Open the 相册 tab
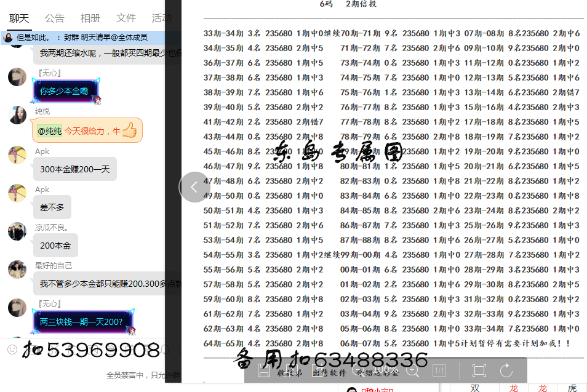 tap(90, 18)
